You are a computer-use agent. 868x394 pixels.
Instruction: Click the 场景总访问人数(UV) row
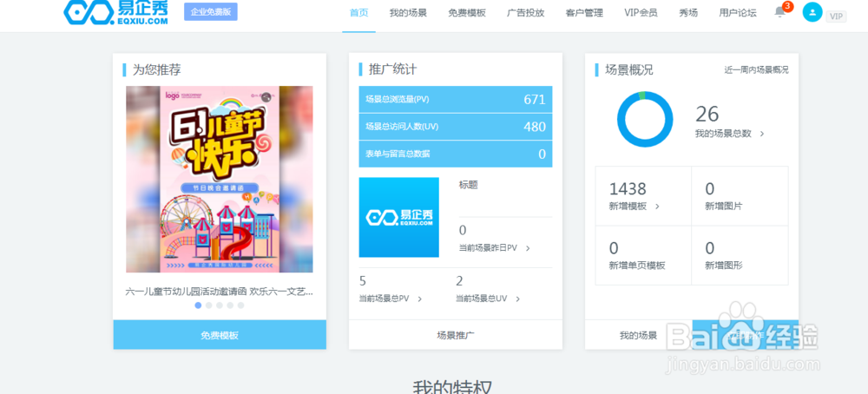(x=456, y=127)
